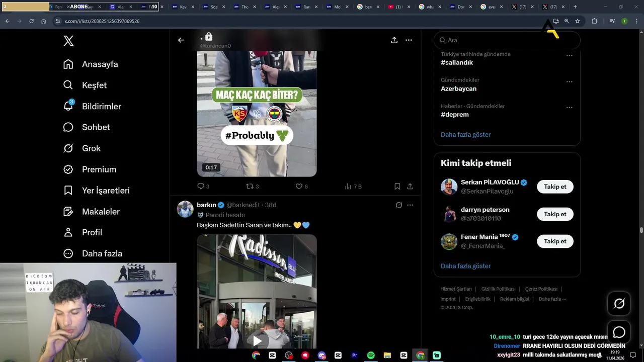Open zoom magnifier icon in address bar
The width and height of the screenshot is (644, 362).
coord(567,21)
